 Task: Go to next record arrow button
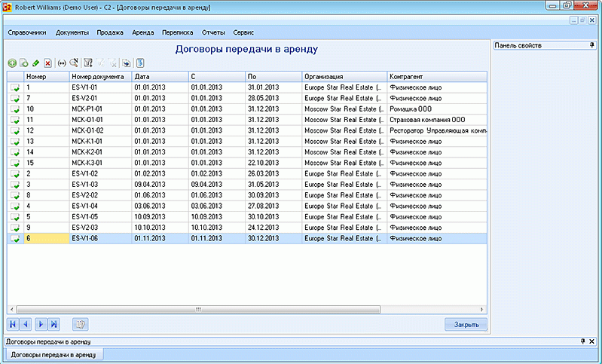pyautogui.click(x=40, y=324)
